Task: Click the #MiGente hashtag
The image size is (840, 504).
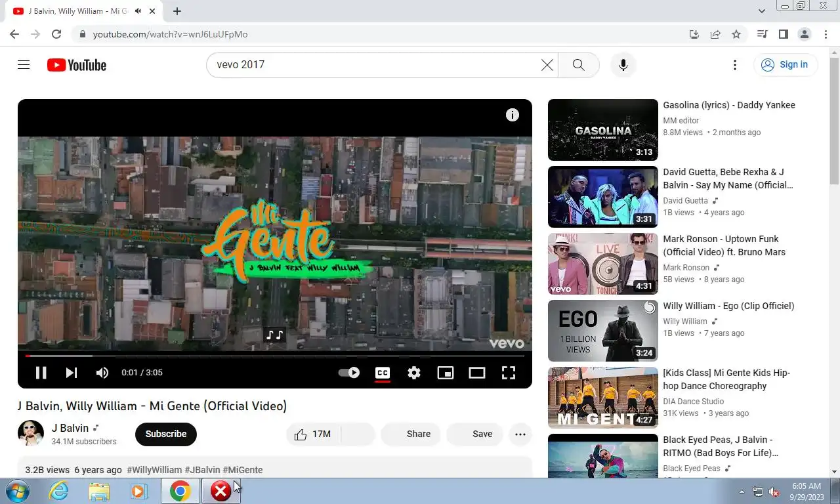Action: [x=243, y=470]
